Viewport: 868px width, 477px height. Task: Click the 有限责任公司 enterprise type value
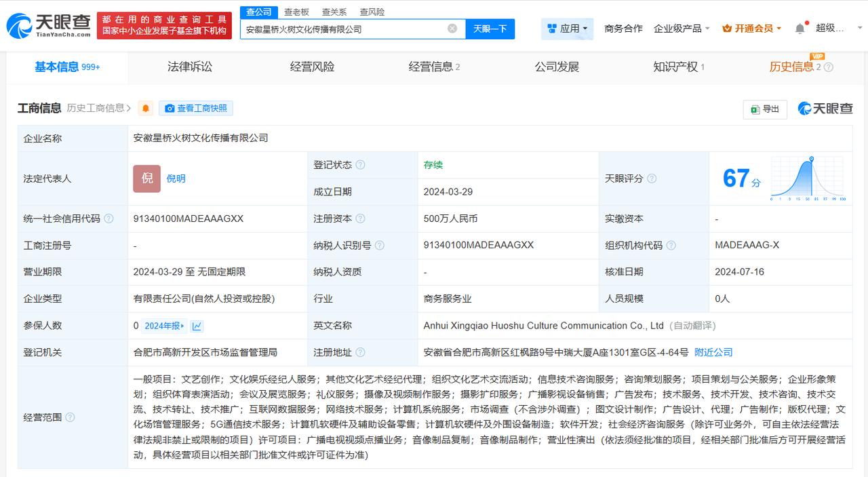tap(204, 299)
